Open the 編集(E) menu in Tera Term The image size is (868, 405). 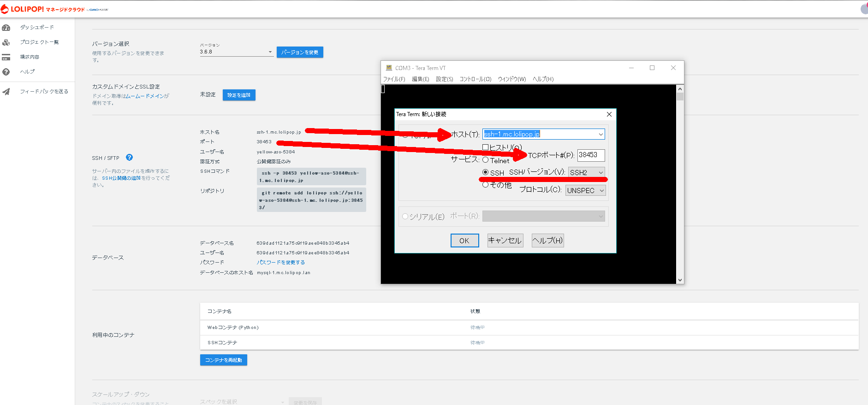click(x=421, y=79)
